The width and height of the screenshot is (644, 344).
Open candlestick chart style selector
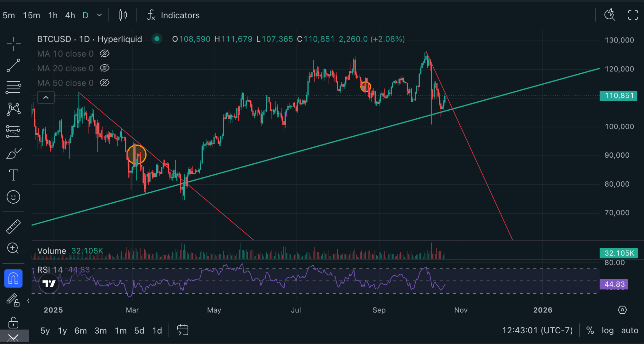coord(123,15)
